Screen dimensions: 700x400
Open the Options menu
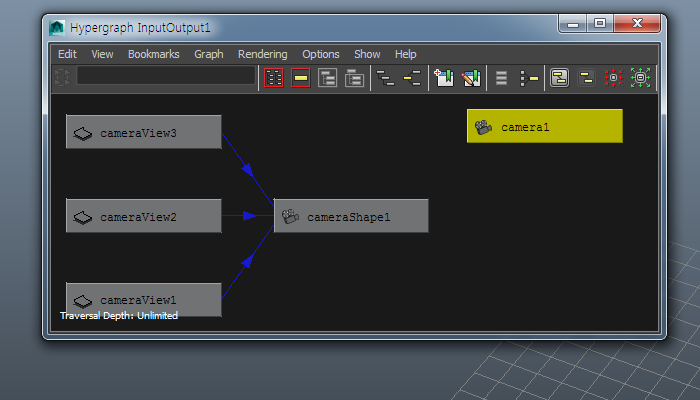(321, 54)
